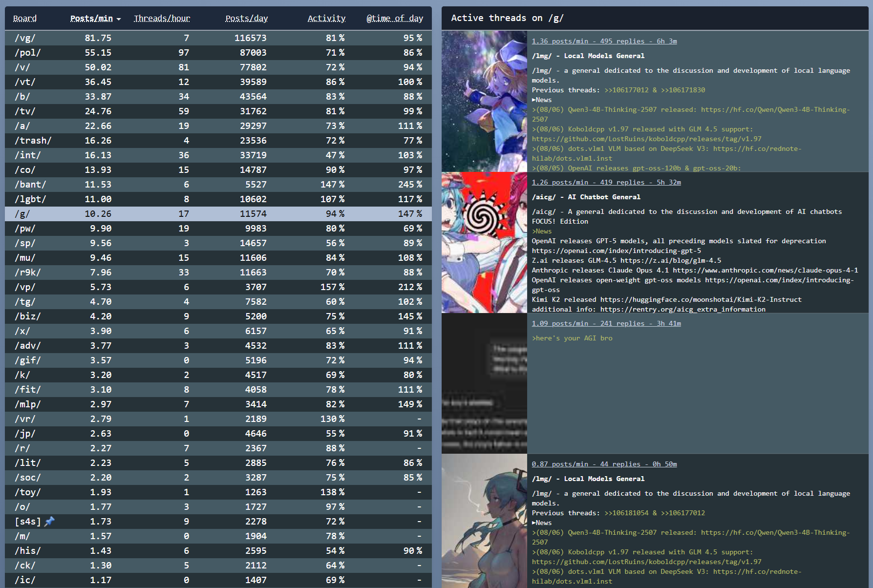This screenshot has width=873, height=588.
Task: Select the /adv/ board row
Action: 218,346
